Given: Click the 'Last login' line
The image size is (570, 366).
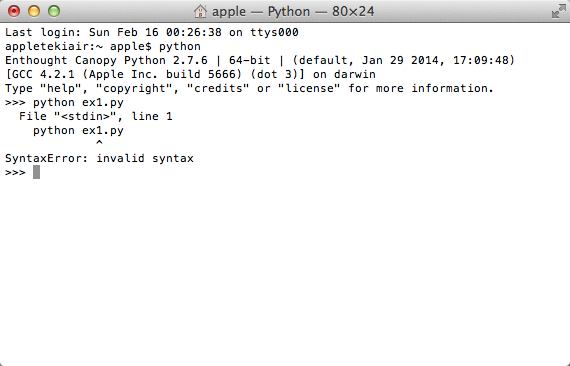Looking at the screenshot, I should click(x=152, y=32).
